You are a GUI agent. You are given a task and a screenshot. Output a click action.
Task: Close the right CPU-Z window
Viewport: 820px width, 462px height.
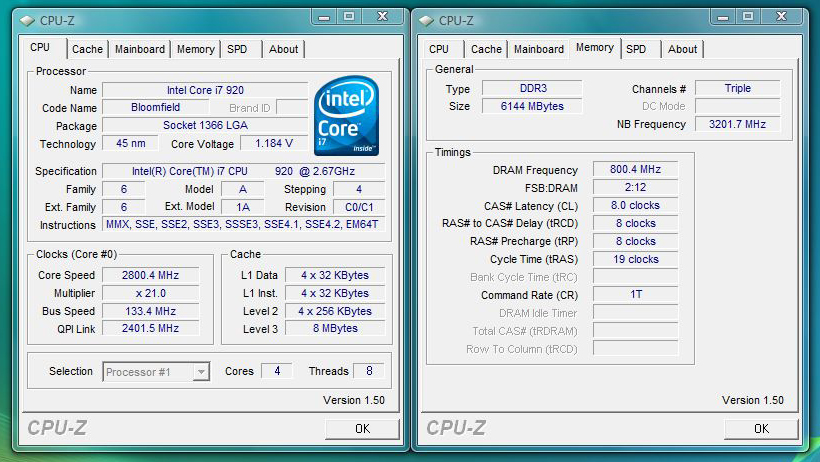782,17
